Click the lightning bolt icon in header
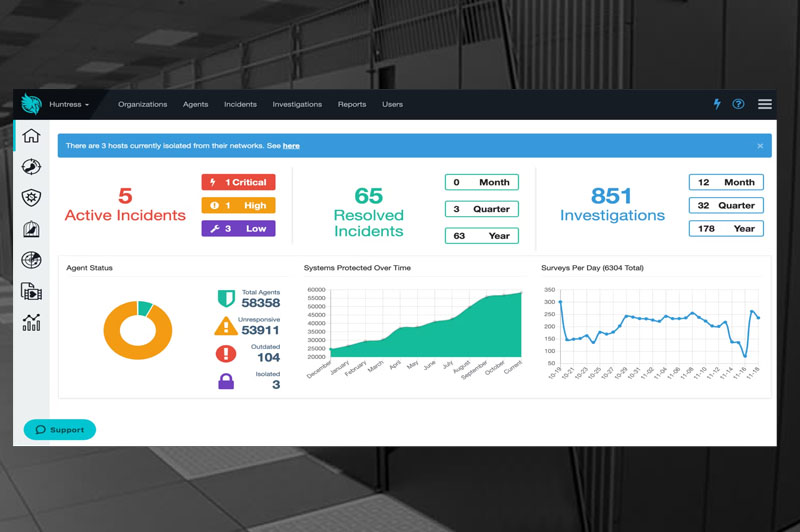Viewport: 800px width, 532px height. (716, 104)
